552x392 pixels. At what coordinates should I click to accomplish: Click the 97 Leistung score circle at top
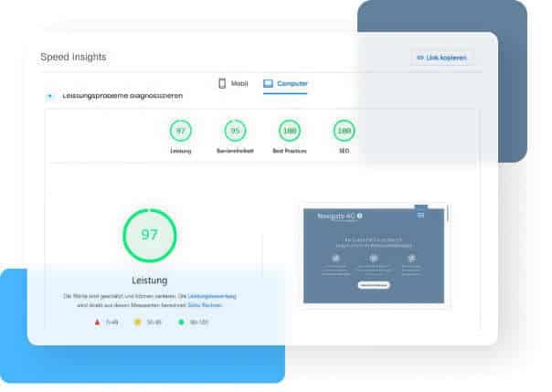click(181, 131)
